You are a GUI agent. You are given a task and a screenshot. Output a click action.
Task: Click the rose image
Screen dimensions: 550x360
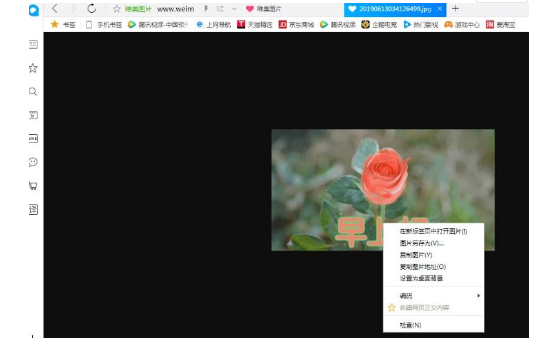click(383, 190)
